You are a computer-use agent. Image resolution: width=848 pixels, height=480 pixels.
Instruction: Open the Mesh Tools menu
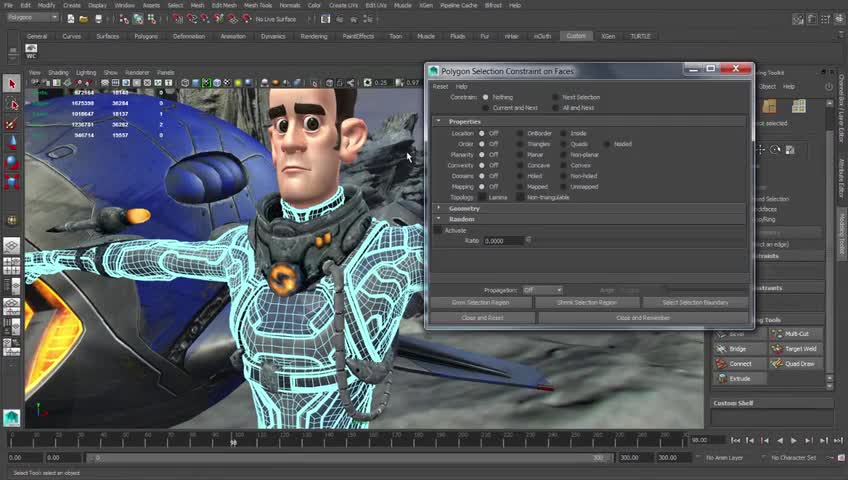(x=257, y=5)
